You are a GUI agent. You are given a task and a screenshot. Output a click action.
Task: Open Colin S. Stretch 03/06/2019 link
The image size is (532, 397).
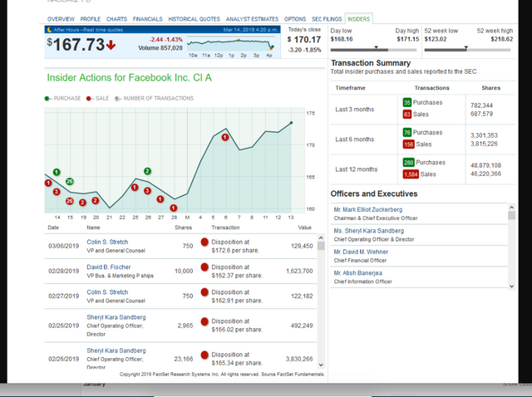(x=107, y=242)
